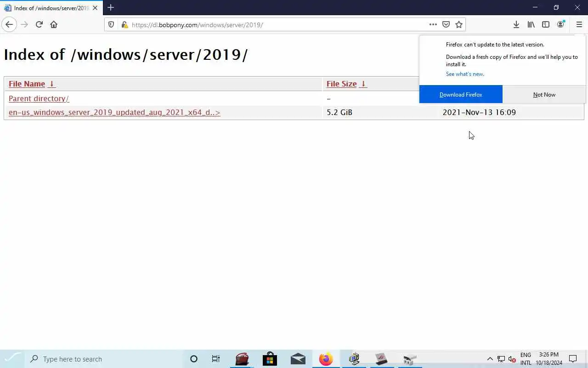Open the downloads panel

pos(516,24)
